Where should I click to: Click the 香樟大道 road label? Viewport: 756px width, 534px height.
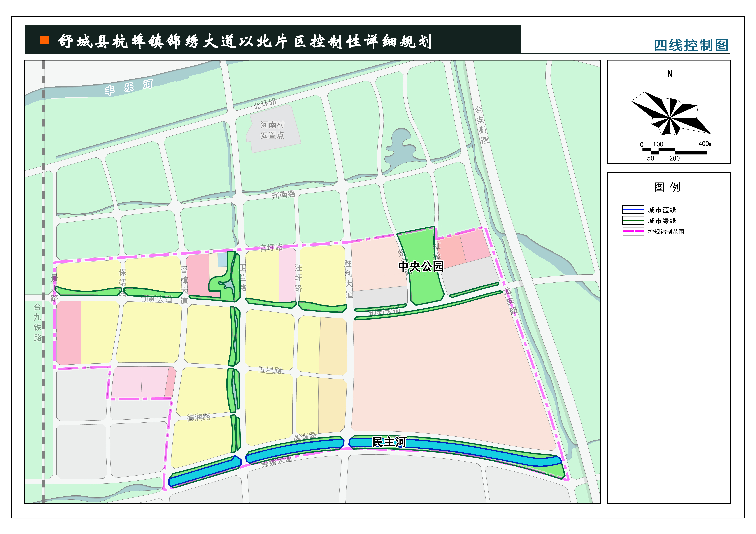point(184,285)
